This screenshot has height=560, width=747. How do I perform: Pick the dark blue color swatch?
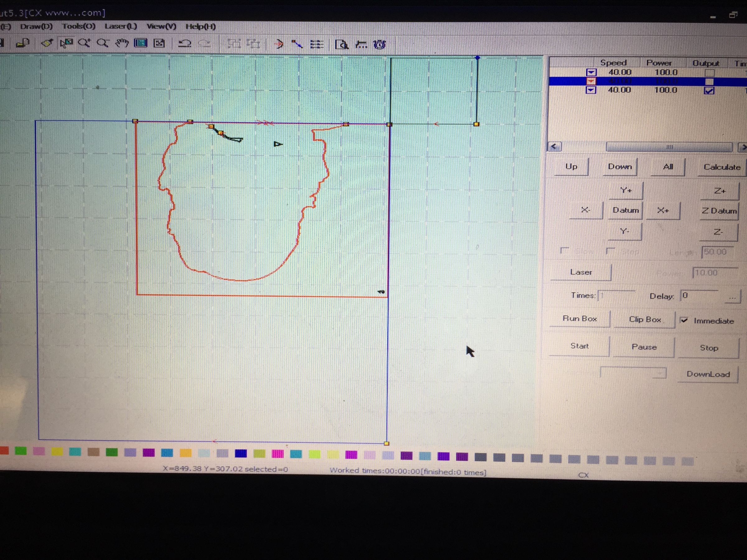coord(241,453)
